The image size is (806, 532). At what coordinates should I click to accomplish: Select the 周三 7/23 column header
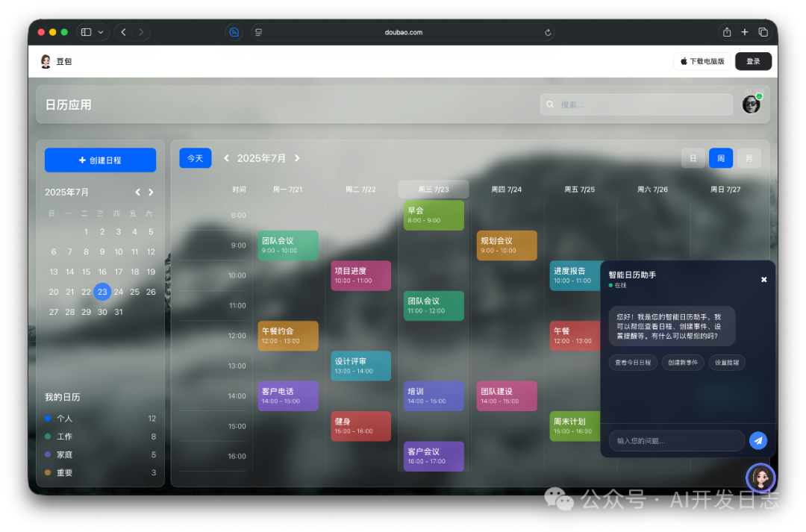click(434, 190)
